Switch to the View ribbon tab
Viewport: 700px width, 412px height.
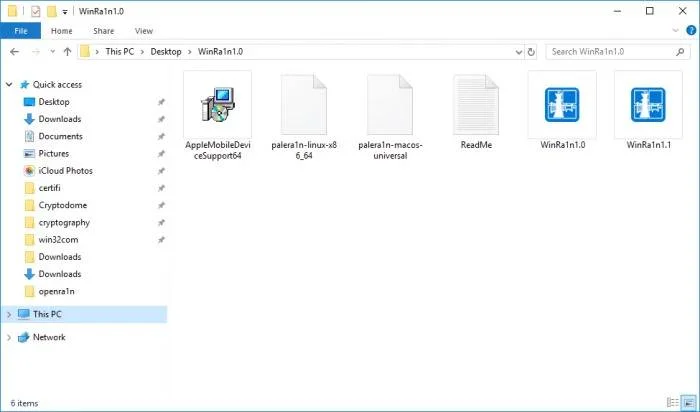click(144, 31)
